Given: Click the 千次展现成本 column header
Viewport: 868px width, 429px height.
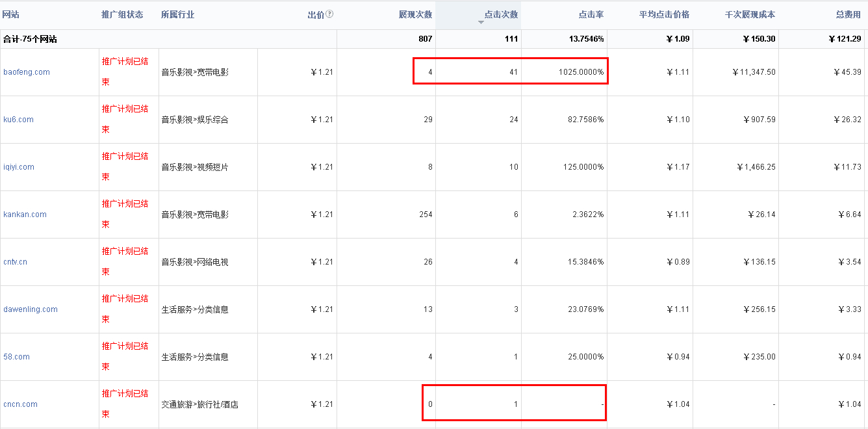Looking at the screenshot, I should [750, 14].
